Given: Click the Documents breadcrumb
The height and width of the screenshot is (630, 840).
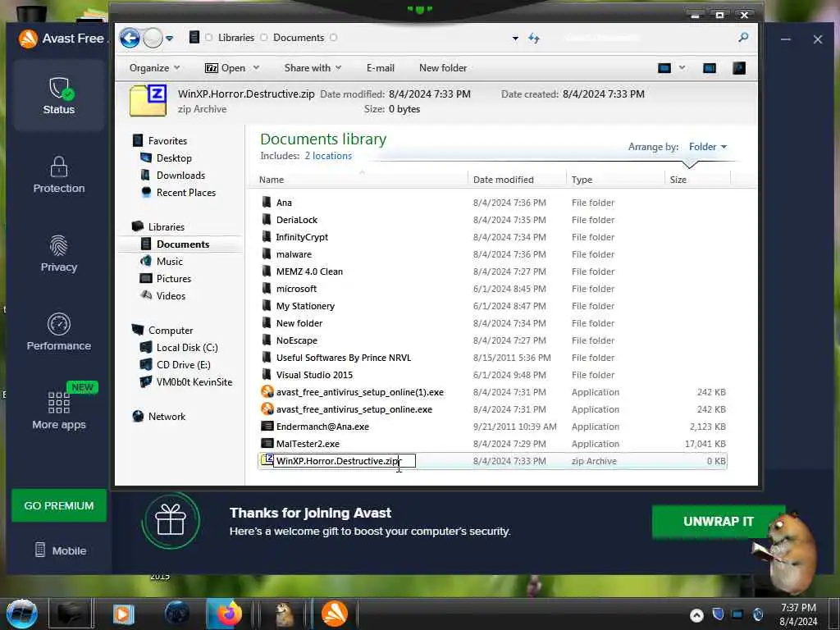Looking at the screenshot, I should tap(299, 38).
